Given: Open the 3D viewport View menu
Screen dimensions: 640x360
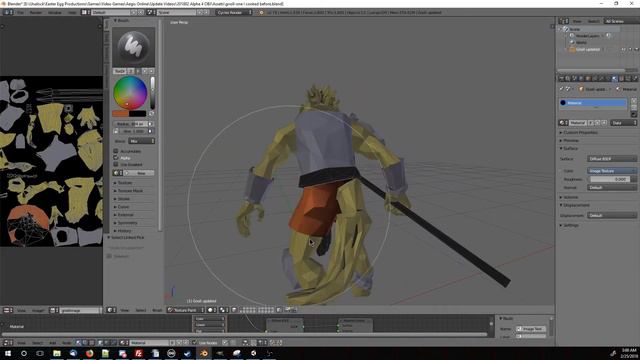Looking at the screenshot, I should click(x=124, y=310).
